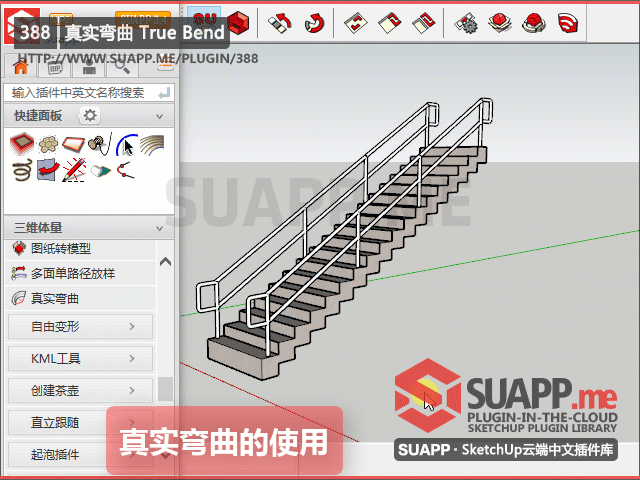Collapse the 快捷面板 section chevron
The height and width of the screenshot is (480, 640).
pos(164,116)
